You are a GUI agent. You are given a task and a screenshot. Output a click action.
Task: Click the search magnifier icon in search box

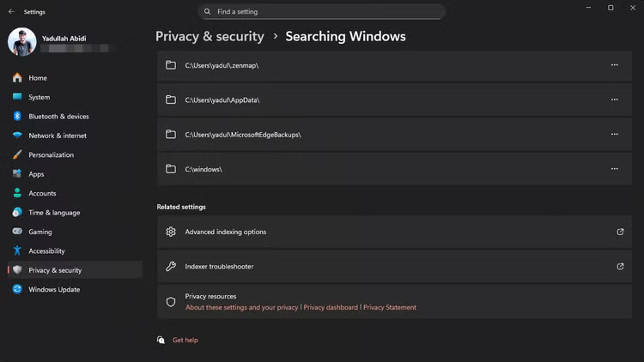pyautogui.click(x=208, y=12)
